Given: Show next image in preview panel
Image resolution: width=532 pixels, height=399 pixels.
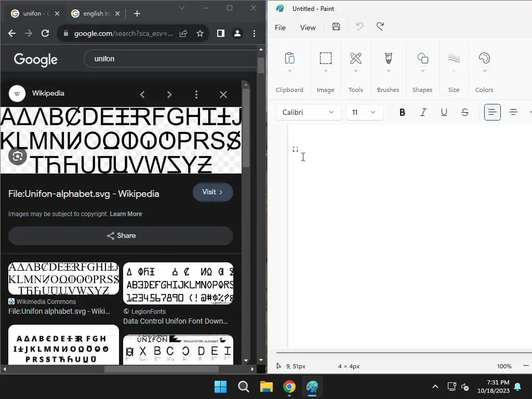Looking at the screenshot, I should click(x=169, y=95).
